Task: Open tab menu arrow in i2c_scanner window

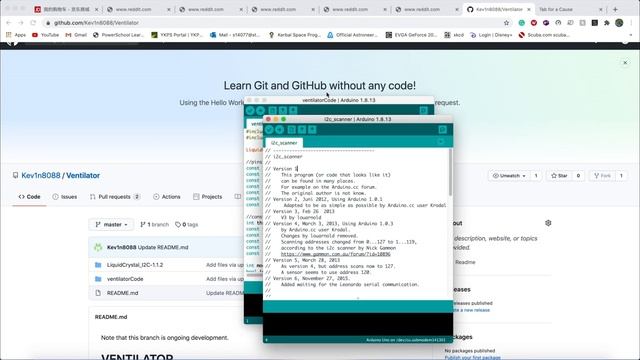Action: tap(441, 142)
